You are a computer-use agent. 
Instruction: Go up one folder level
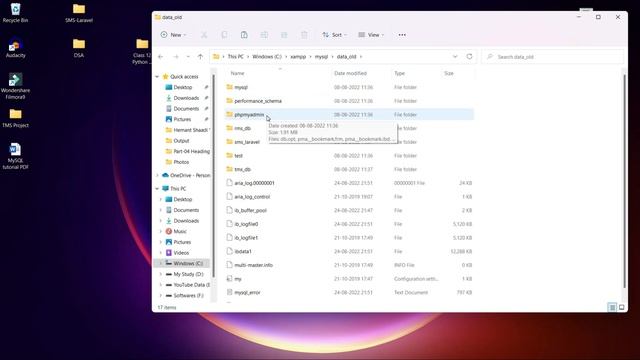pyautogui.click(x=200, y=57)
